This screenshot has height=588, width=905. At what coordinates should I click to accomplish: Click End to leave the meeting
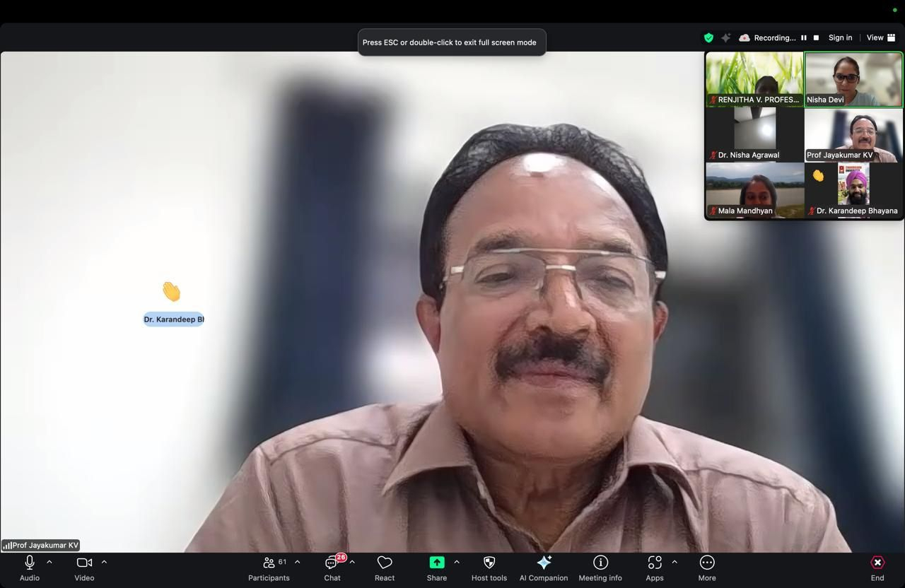click(x=877, y=568)
